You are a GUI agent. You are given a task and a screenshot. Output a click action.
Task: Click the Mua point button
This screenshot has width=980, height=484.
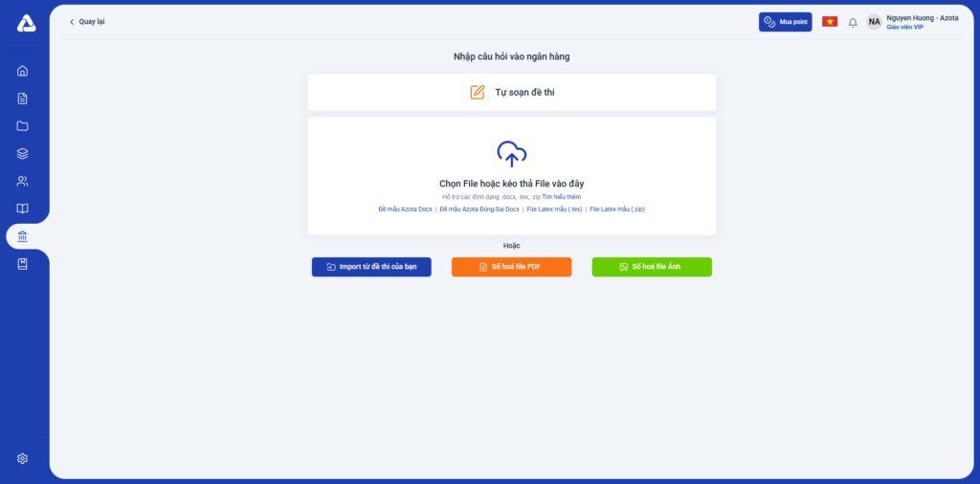(785, 21)
